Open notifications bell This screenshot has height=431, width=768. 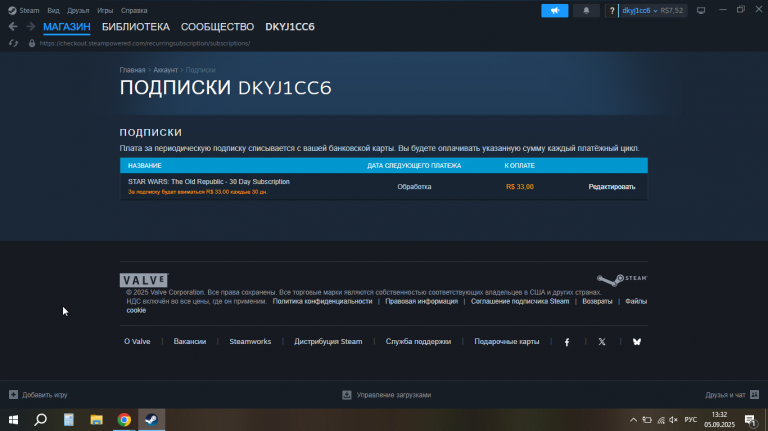pyautogui.click(x=586, y=10)
